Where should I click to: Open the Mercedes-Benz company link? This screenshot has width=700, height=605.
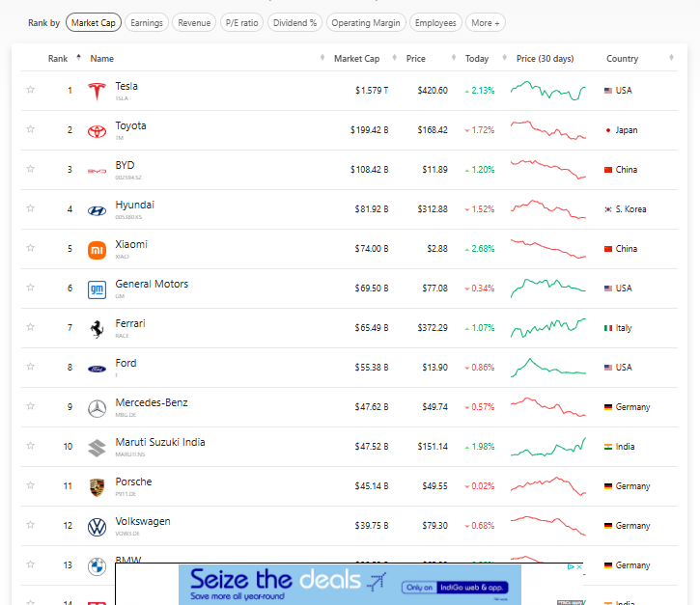(152, 402)
